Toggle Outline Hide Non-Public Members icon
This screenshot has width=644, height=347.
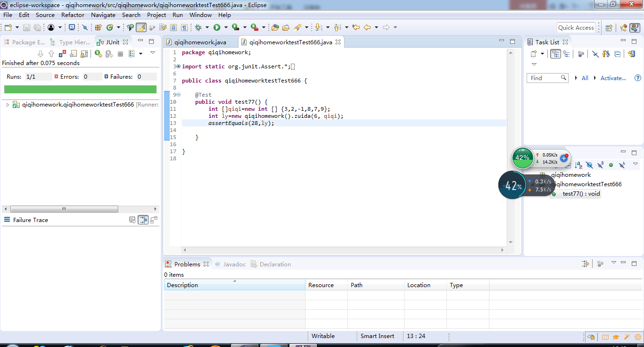tap(611, 165)
